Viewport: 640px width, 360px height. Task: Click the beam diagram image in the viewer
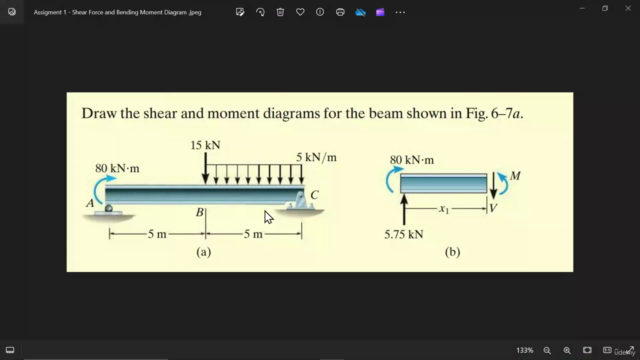tap(320, 182)
